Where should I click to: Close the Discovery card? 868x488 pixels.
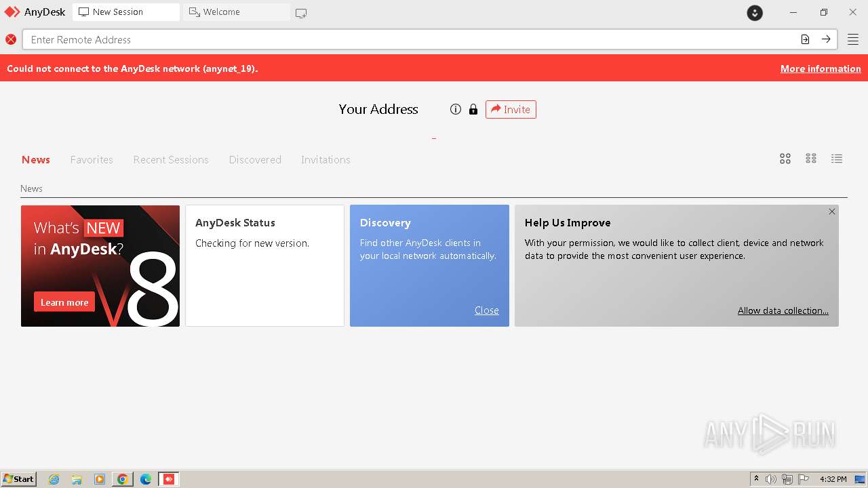point(486,310)
